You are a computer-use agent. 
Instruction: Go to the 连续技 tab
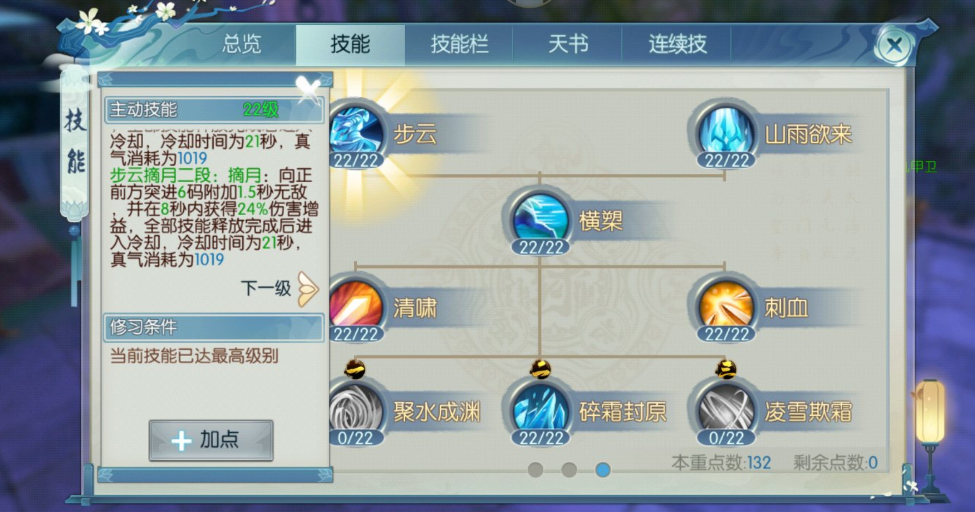pos(677,44)
